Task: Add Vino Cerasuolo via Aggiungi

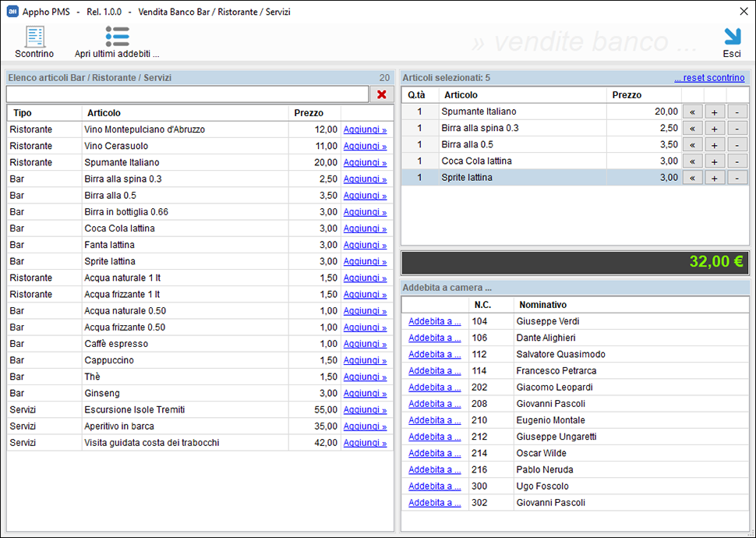Action: click(365, 147)
